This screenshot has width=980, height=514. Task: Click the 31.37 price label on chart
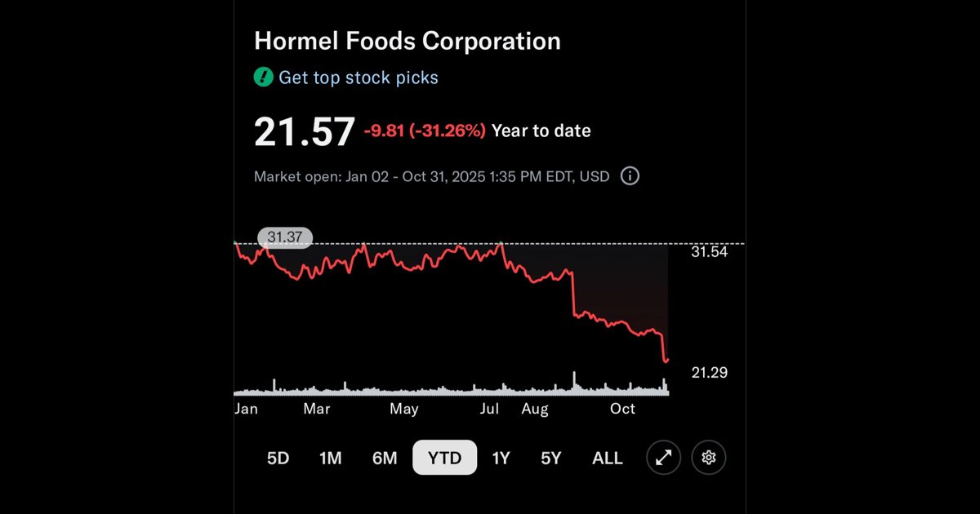click(284, 237)
